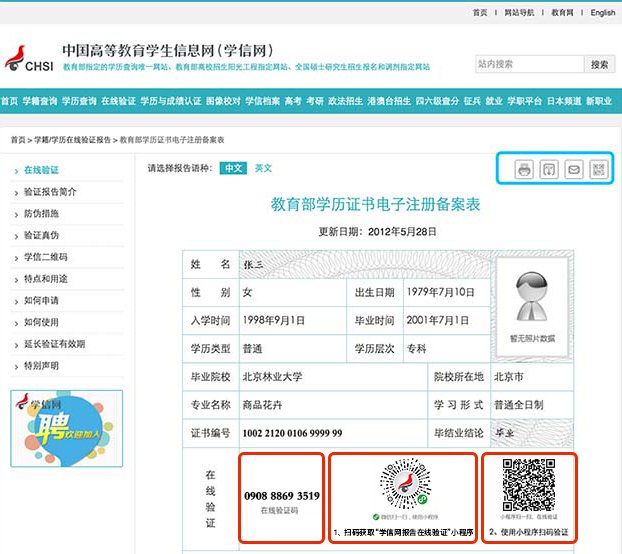Screen dimensions: 622x554
Task: Click certificate number 1002 2120 0106 9999 99
Action: pyautogui.click(x=292, y=433)
